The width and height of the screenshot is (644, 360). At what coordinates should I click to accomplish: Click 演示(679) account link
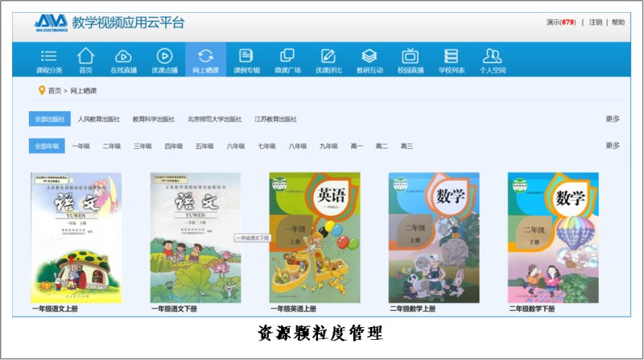coord(561,23)
